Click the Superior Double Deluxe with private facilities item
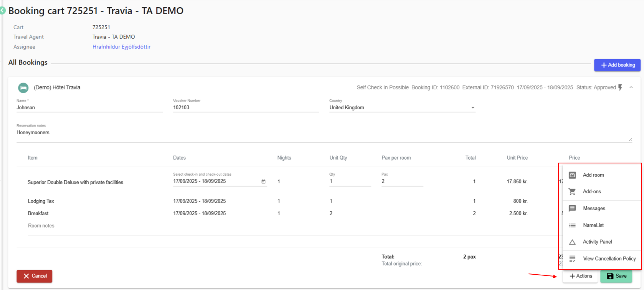The width and height of the screenshot is (644, 290). point(75,182)
